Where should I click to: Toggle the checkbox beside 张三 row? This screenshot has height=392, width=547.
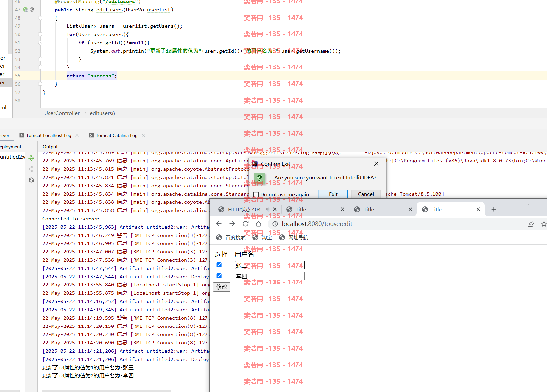pos(219,265)
